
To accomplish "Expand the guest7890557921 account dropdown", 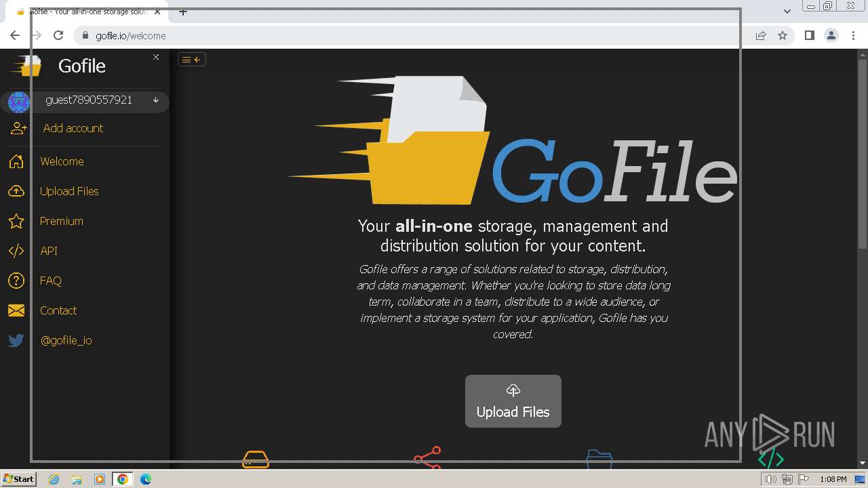I will click(156, 100).
